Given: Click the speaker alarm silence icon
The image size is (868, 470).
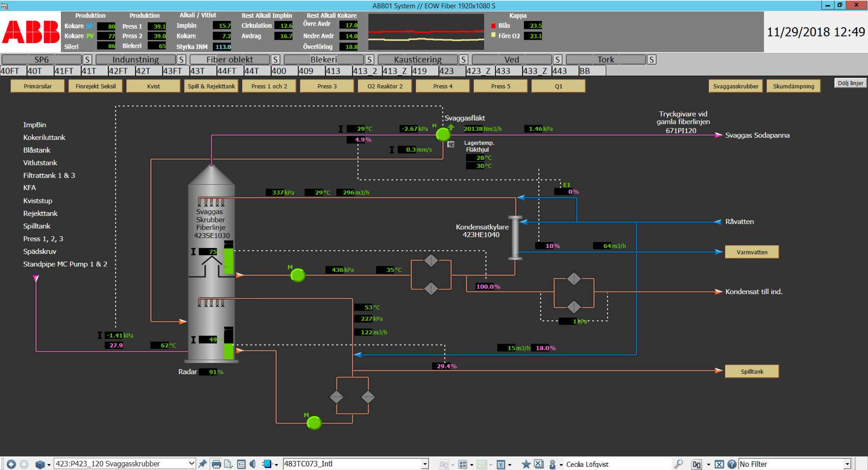Looking at the screenshot, I should pos(253,464).
